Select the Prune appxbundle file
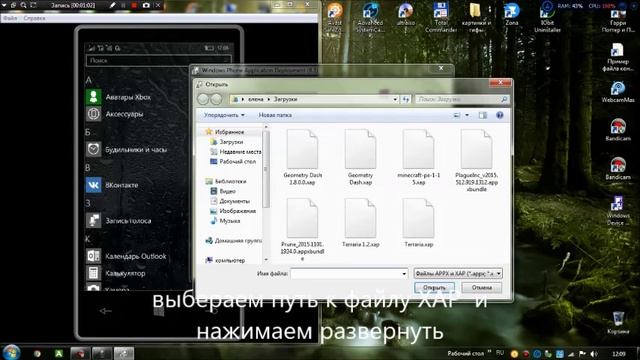Image resolution: width=640 pixels, height=360 pixels. pyautogui.click(x=302, y=230)
